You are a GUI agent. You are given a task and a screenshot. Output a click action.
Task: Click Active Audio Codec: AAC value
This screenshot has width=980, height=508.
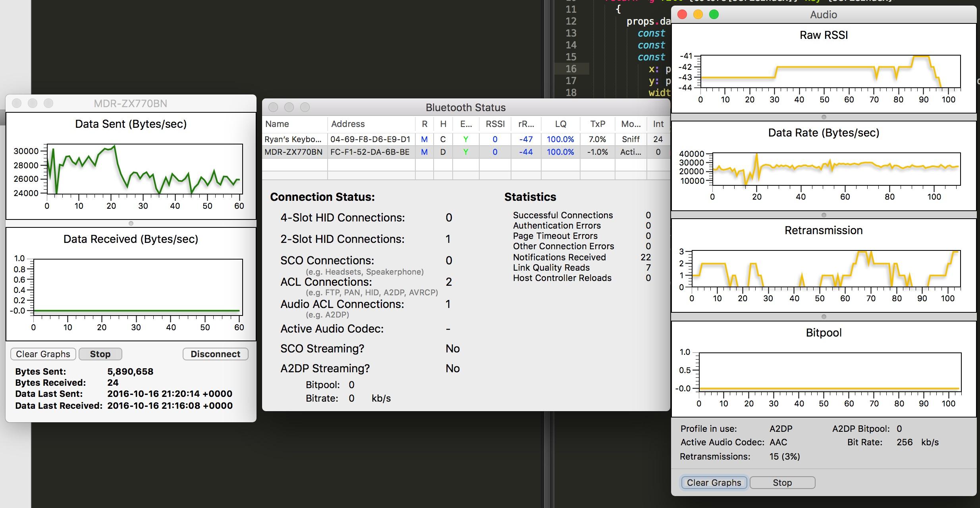click(778, 443)
